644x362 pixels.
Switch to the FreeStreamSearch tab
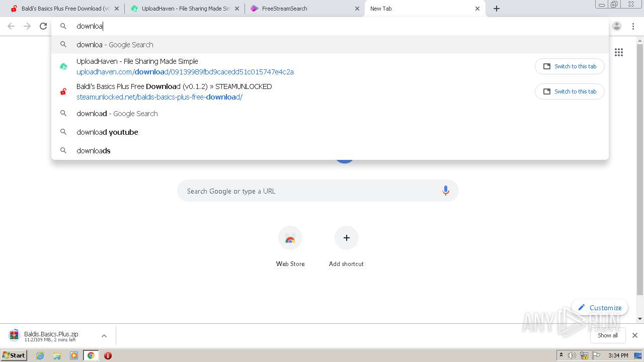304,9
